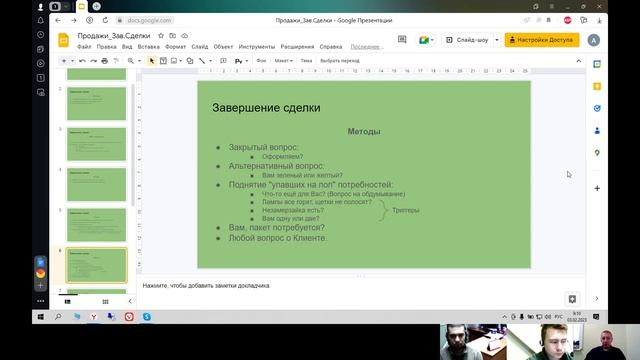Select the shape tool

click(x=190, y=61)
